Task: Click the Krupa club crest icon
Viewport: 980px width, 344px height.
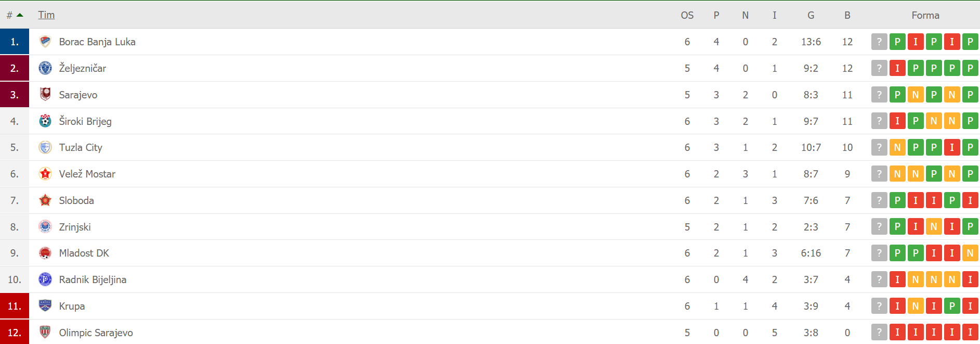Action: pyautogui.click(x=45, y=306)
